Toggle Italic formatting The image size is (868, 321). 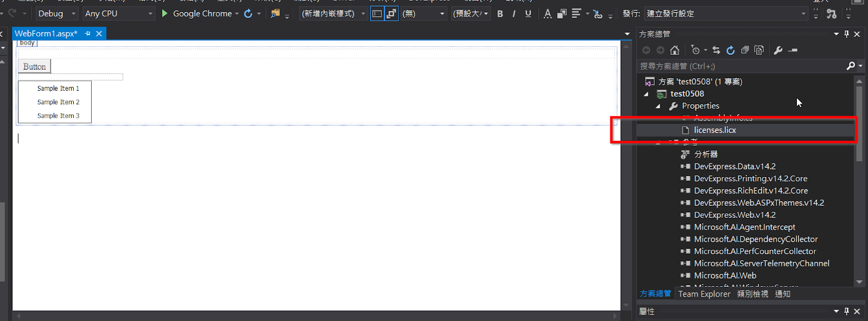pyautogui.click(x=514, y=14)
